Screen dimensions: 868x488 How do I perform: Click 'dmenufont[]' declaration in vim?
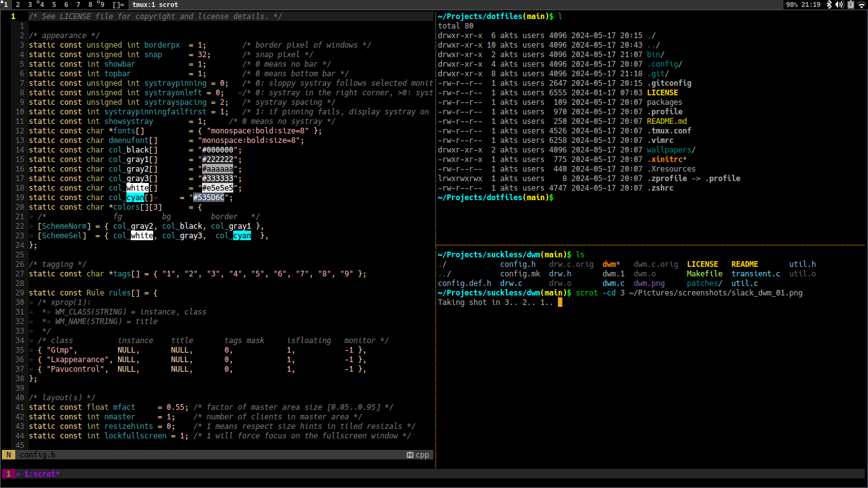[133, 140]
